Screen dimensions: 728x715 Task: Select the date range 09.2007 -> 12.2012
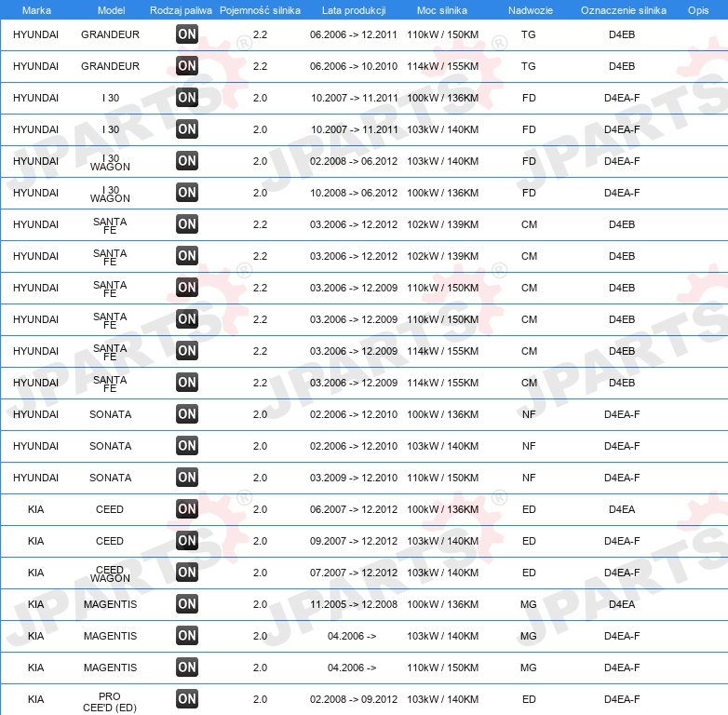pos(354,541)
